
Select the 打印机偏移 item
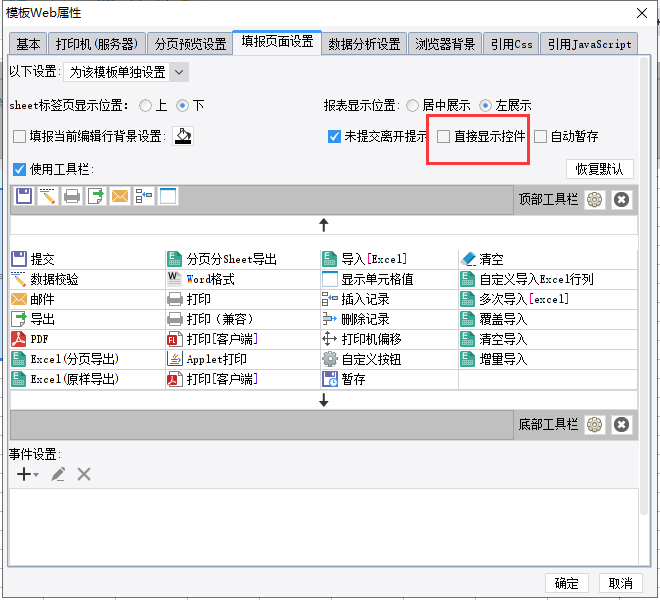coord(389,339)
